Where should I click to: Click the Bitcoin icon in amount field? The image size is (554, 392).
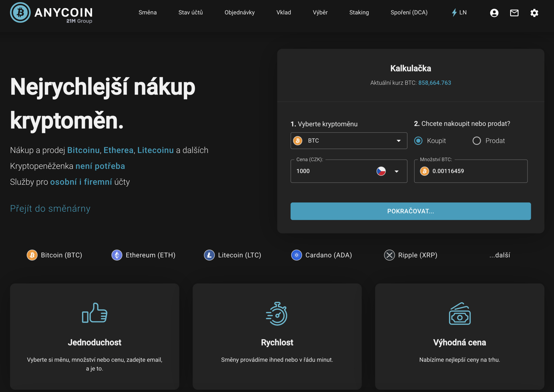pyautogui.click(x=425, y=171)
